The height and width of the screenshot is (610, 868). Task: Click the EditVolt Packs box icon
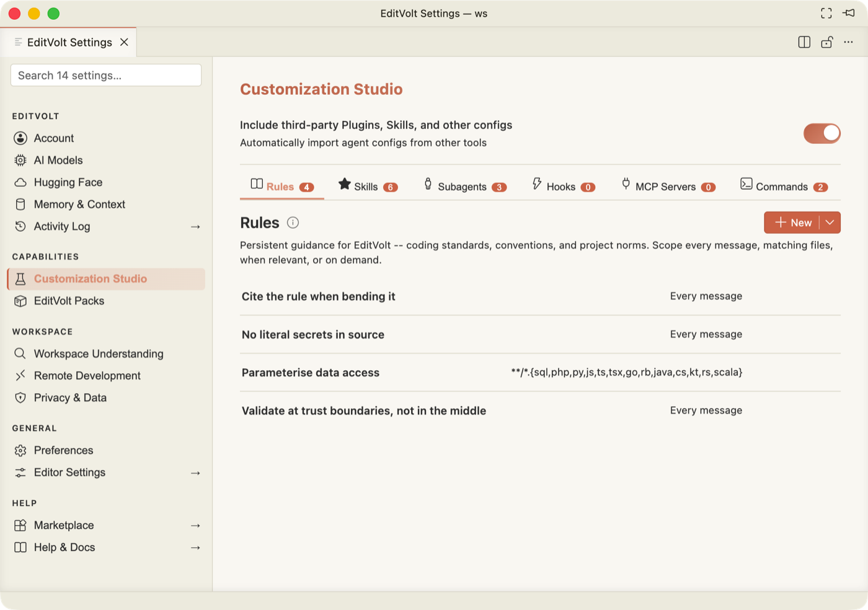pyautogui.click(x=20, y=301)
